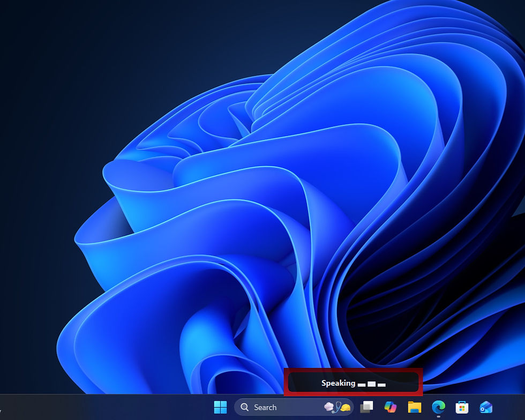The height and width of the screenshot is (420, 525).
Task: Open File Explorer from taskbar
Action: 415,407
